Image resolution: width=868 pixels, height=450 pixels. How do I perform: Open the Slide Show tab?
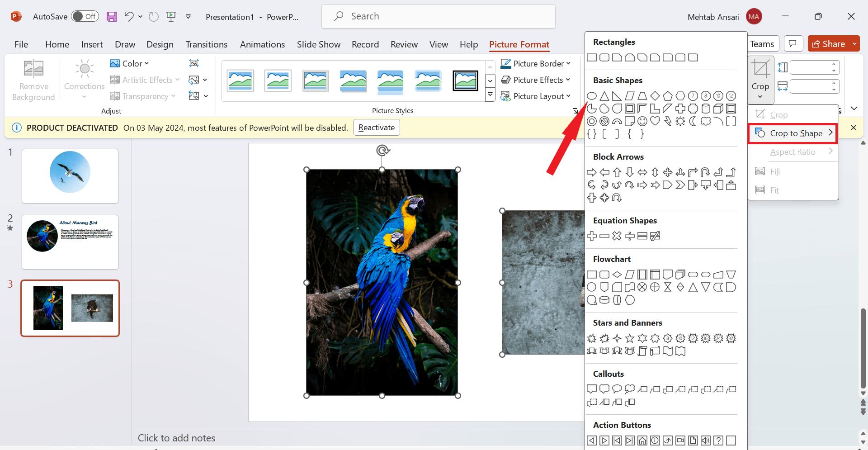[x=319, y=44]
